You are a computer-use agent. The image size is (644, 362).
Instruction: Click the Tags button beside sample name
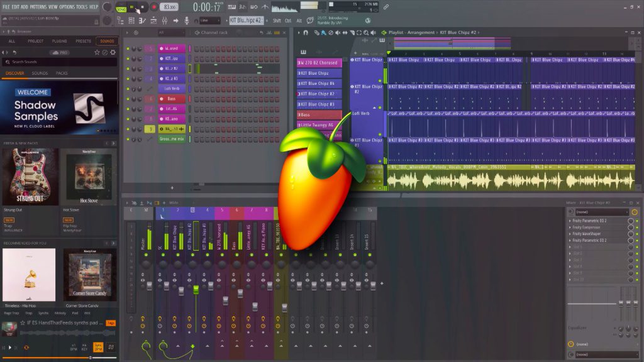coord(111,323)
